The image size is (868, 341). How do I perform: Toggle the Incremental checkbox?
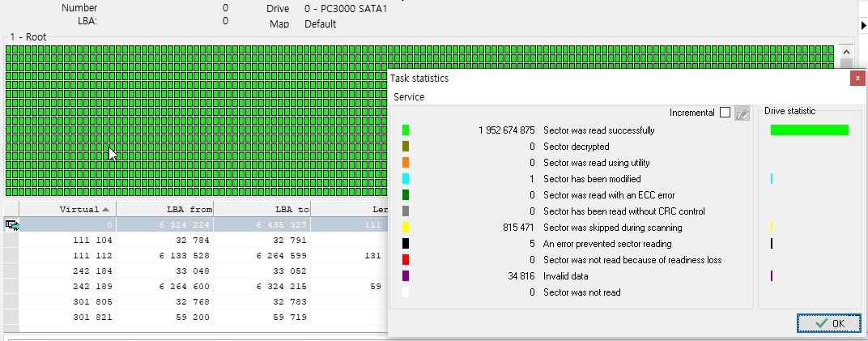(x=725, y=113)
